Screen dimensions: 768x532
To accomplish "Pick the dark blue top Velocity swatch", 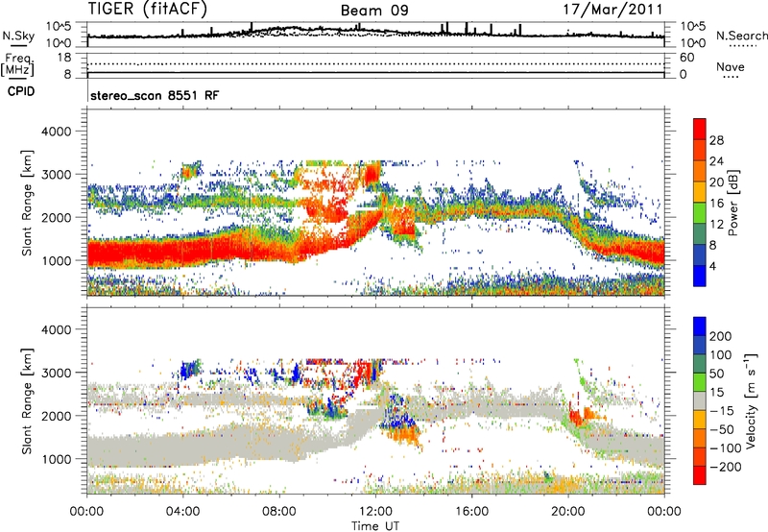I will tap(700, 326).
